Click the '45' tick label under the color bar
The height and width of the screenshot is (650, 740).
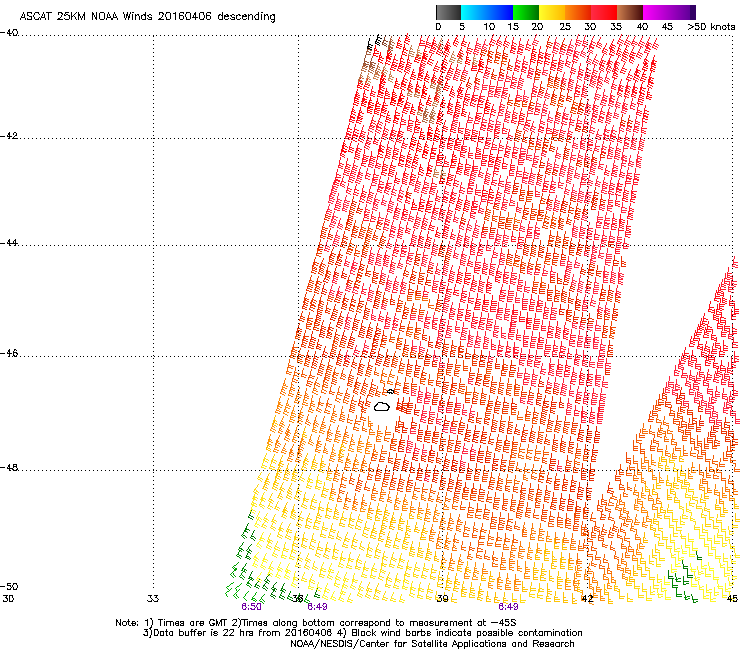pos(667,27)
